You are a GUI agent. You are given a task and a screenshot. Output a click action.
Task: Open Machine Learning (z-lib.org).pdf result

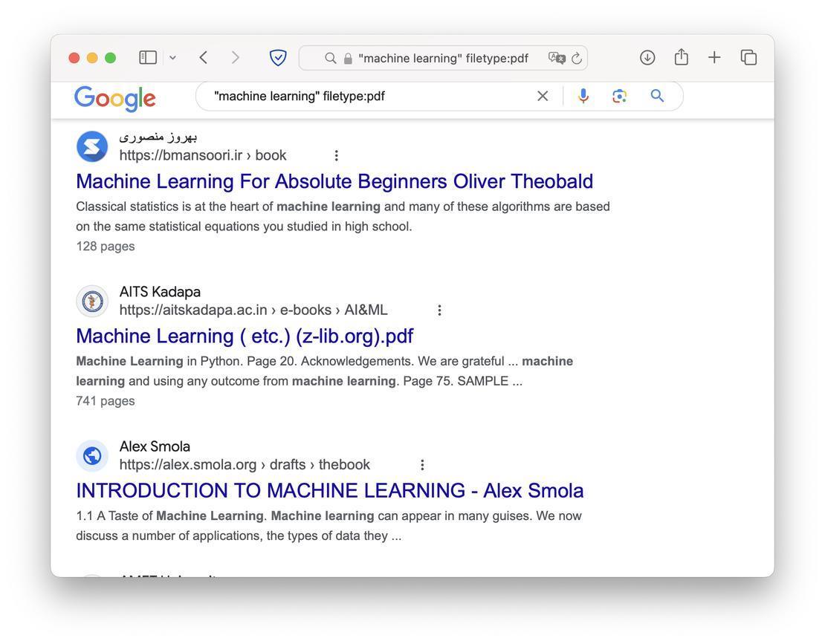(x=245, y=336)
